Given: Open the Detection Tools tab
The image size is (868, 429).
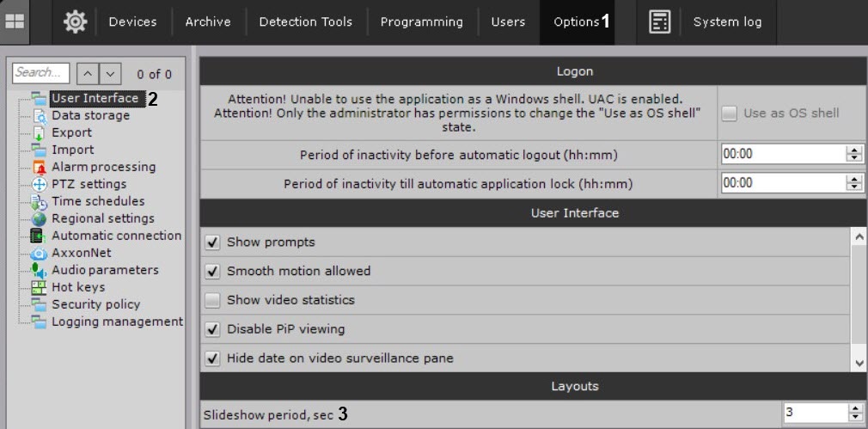Looking at the screenshot, I should pos(305,21).
